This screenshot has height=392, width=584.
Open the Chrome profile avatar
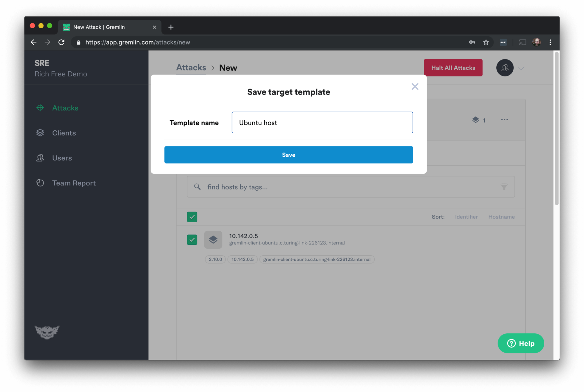[537, 42]
